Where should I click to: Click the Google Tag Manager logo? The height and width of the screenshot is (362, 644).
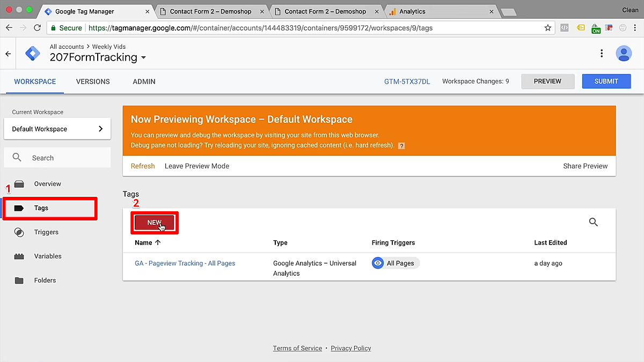[x=33, y=54]
